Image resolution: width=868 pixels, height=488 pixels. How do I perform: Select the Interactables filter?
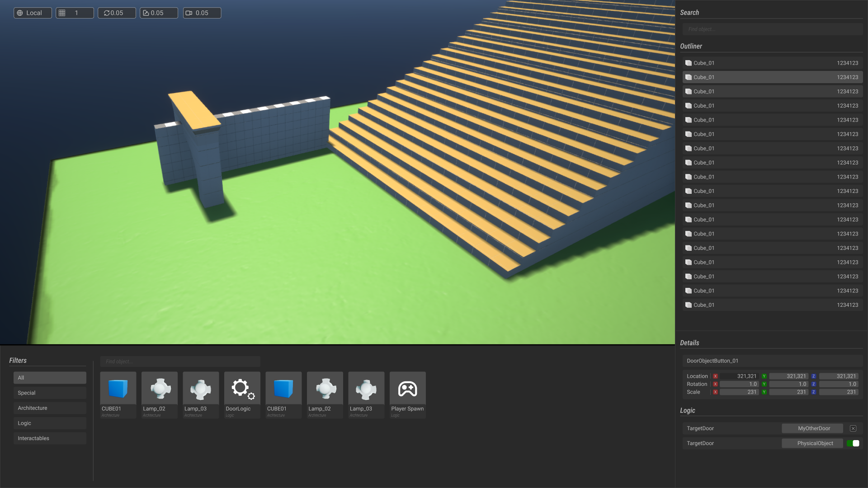pos(50,438)
